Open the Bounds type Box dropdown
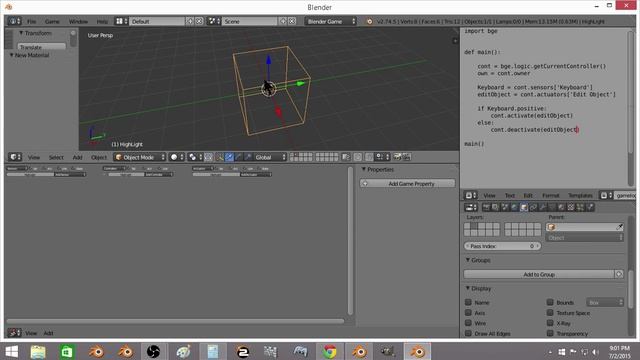Viewport: 640px width, 360px height. pos(605,302)
